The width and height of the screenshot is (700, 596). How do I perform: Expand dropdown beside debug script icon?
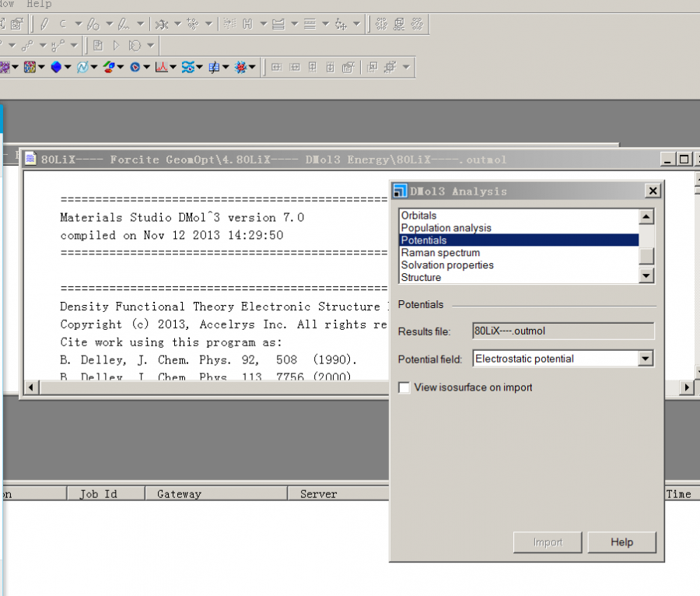[151, 45]
